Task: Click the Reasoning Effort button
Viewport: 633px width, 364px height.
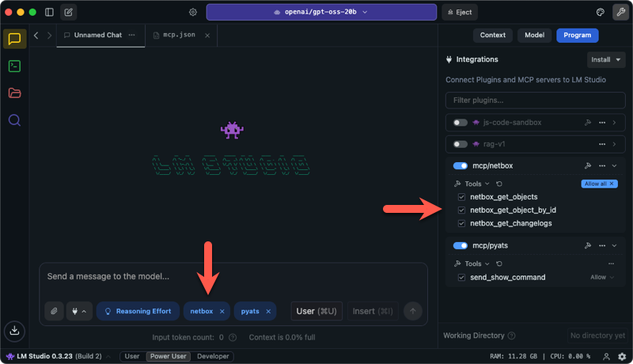Action: [138, 311]
